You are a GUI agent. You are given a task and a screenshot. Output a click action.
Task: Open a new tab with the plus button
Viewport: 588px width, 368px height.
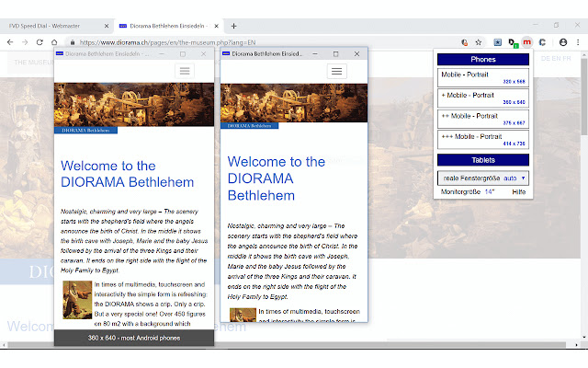233,26
